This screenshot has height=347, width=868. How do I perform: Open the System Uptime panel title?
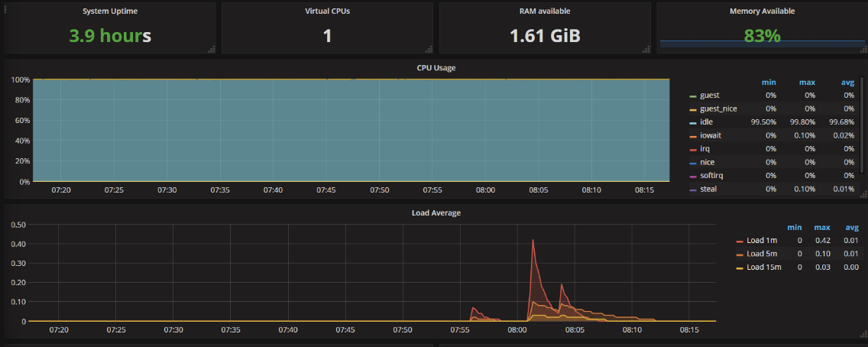point(109,11)
